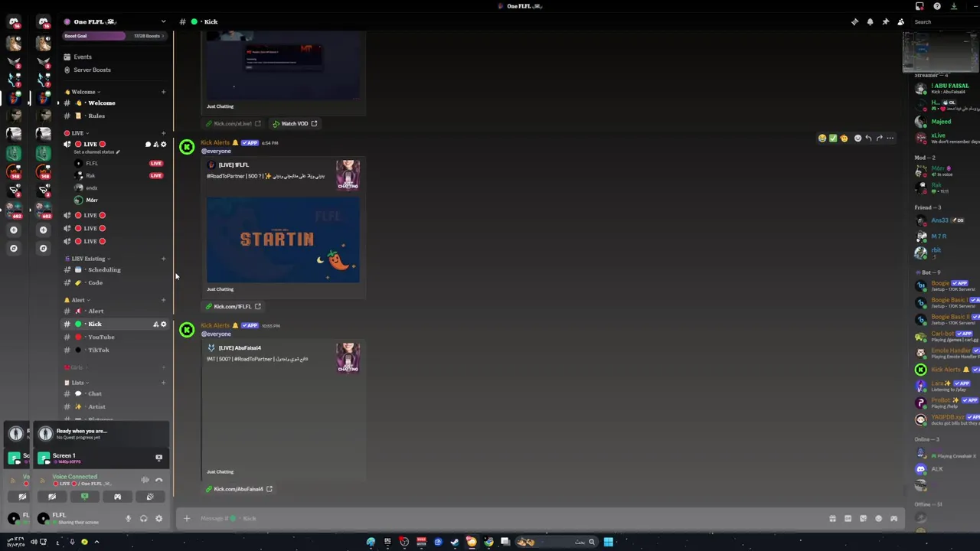Reply to the Kick Alerts message
Screen dimensions: 980x551
click(x=868, y=139)
